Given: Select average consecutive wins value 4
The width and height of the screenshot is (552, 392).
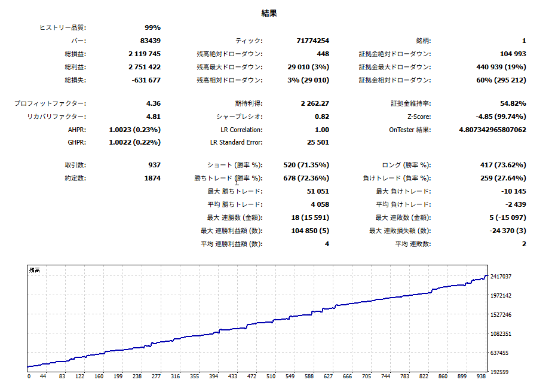Looking at the screenshot, I should [327, 244].
